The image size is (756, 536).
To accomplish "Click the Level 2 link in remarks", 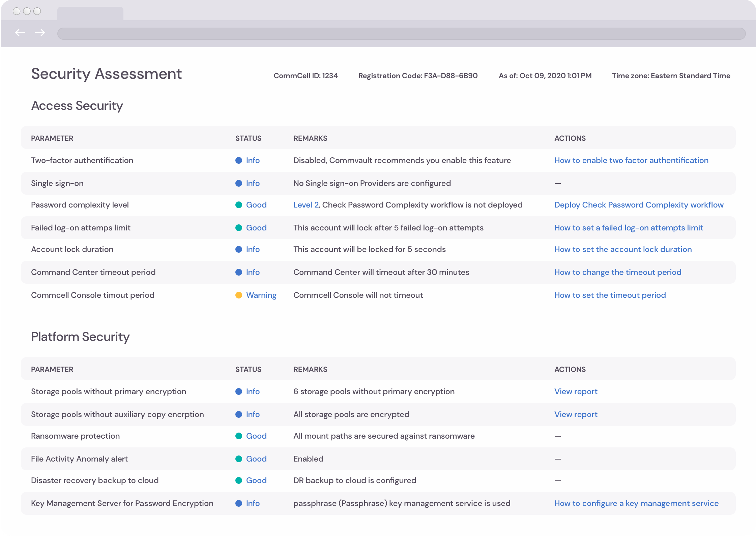I will tap(306, 205).
